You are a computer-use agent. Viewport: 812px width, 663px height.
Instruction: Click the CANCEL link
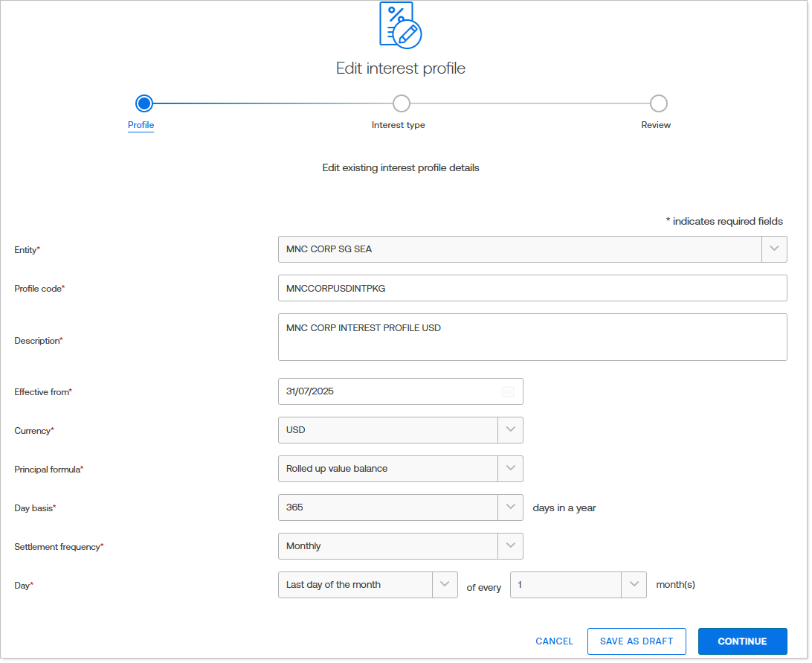[x=555, y=641]
